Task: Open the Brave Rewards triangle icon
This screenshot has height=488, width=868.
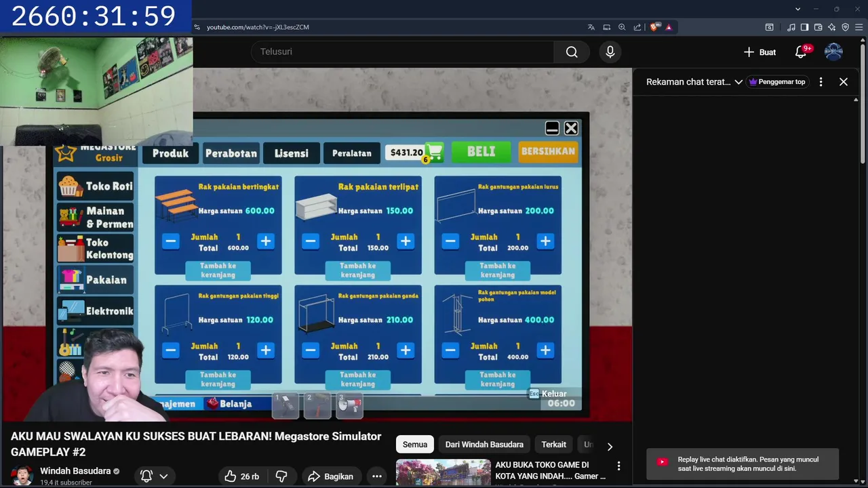Action: pyautogui.click(x=669, y=27)
